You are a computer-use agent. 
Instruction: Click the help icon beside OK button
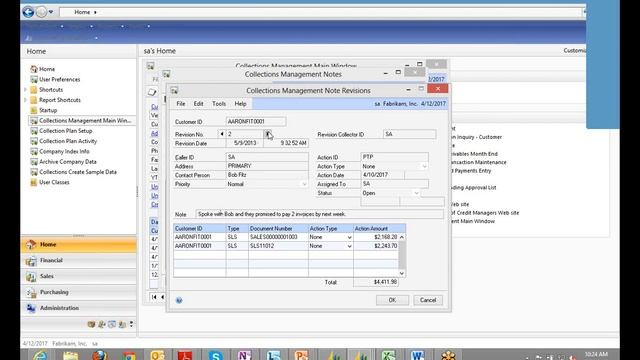[x=179, y=300]
